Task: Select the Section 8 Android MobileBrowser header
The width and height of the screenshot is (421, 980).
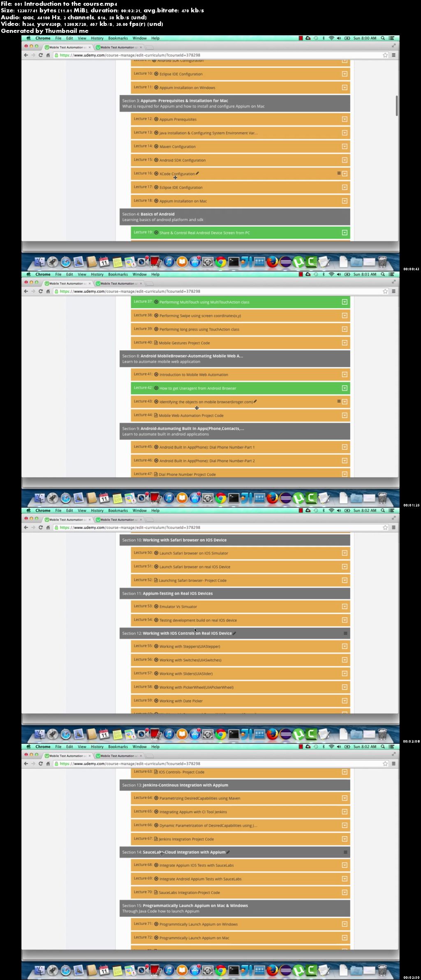Action: [235, 359]
